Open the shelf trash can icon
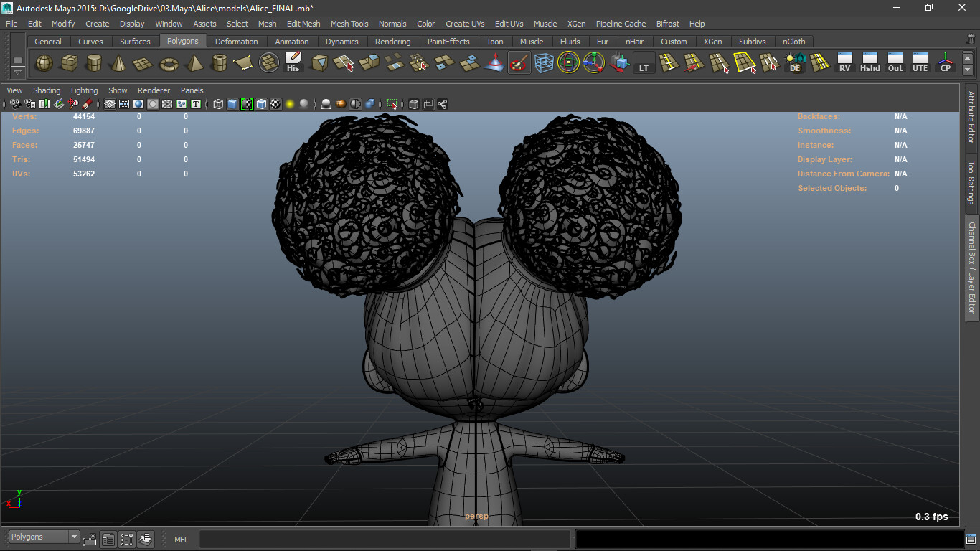Viewport: 980px width, 551px height. pos(971,40)
